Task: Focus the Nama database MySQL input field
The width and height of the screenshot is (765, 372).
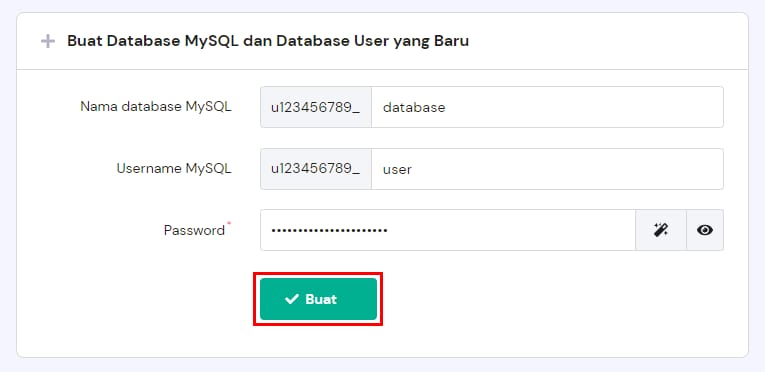Action: (547, 107)
